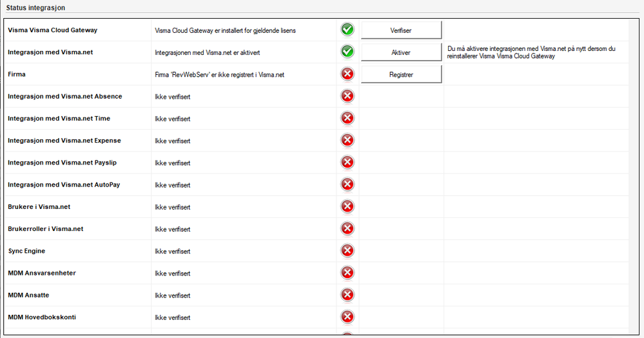The width and height of the screenshot is (644, 338).
Task: Click the Aktiver button
Action: 401,52
